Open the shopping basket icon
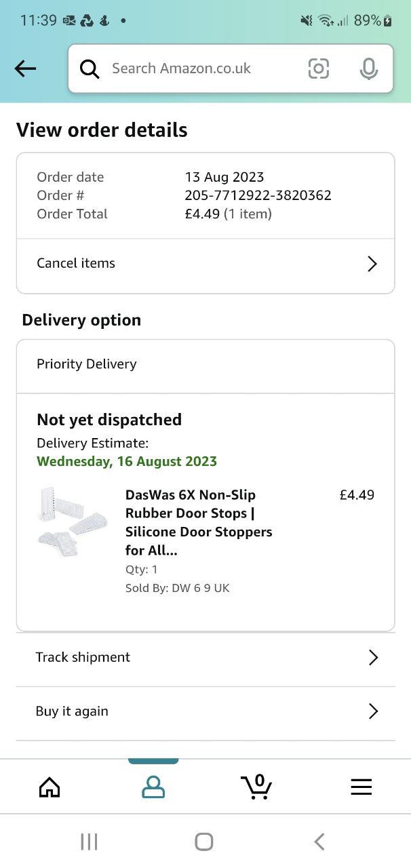This screenshot has width=411, height=868. click(256, 787)
